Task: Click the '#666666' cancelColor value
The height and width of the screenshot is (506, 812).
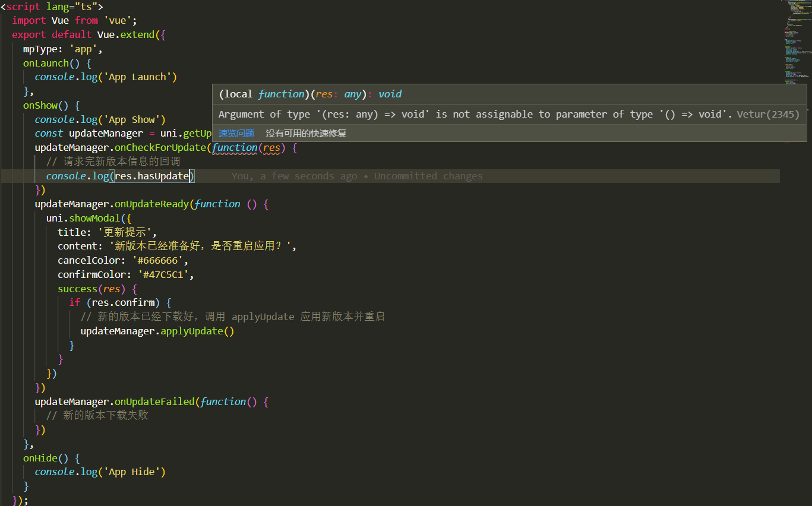Action: (x=160, y=261)
